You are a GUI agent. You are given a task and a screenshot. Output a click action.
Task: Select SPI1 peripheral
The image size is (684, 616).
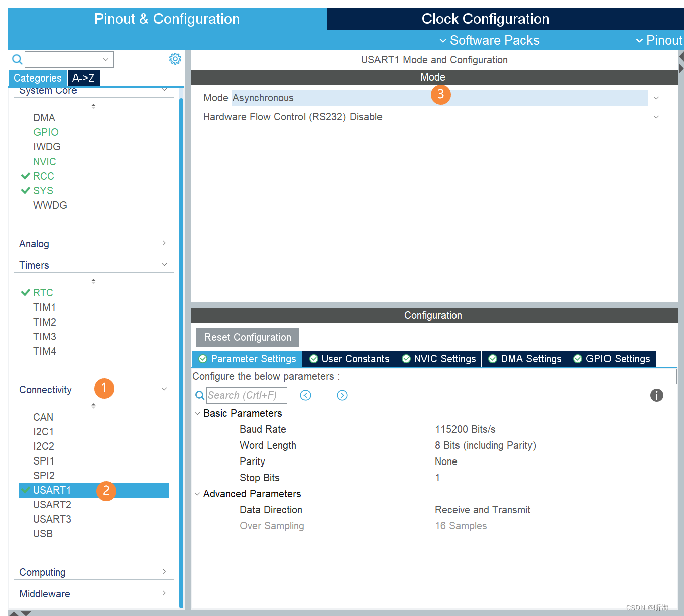point(44,461)
